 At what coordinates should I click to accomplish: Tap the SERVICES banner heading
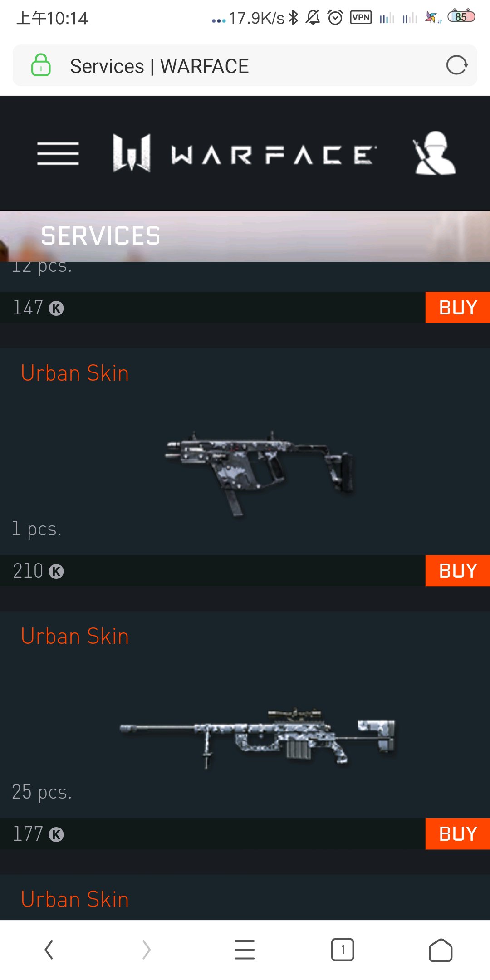coord(101,236)
